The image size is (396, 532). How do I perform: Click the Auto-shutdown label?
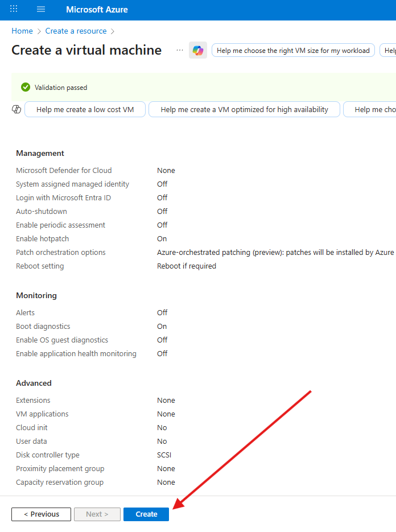point(42,211)
